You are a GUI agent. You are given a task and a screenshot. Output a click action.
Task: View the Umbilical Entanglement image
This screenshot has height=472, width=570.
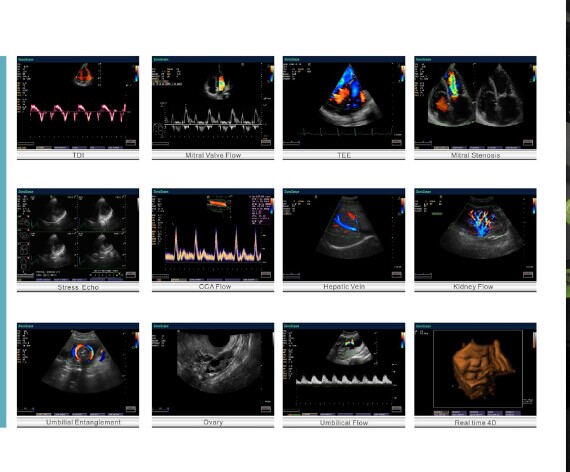pos(78,369)
